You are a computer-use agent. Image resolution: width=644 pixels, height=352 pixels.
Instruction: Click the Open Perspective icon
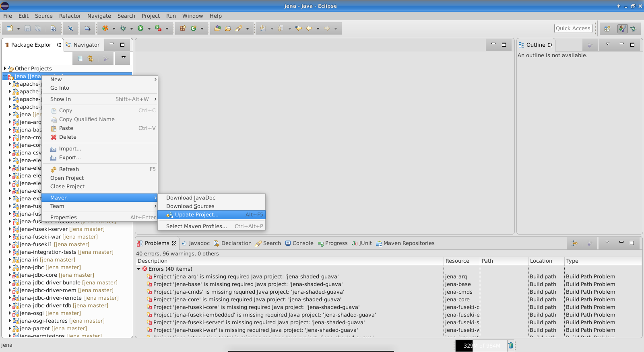pos(607,29)
